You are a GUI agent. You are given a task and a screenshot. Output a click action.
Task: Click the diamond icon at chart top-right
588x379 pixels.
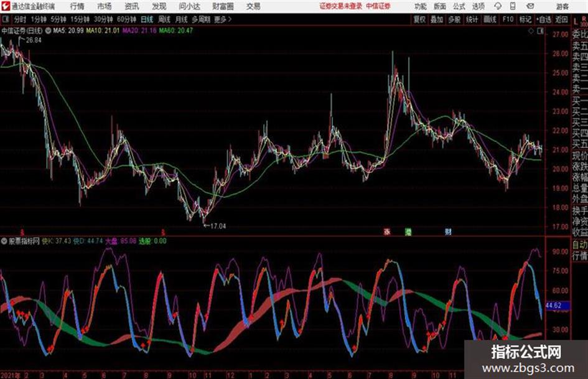pyautogui.click(x=531, y=31)
